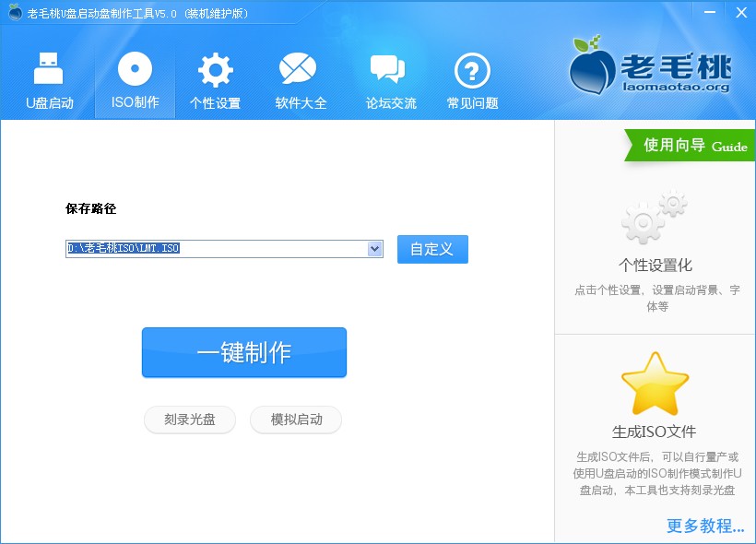Select the save path text field

pos(212,249)
